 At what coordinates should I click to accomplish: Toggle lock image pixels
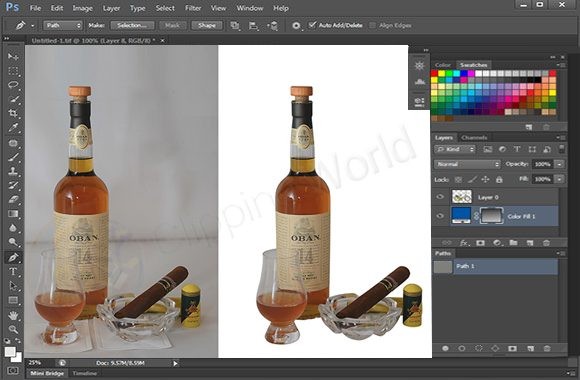(x=472, y=179)
